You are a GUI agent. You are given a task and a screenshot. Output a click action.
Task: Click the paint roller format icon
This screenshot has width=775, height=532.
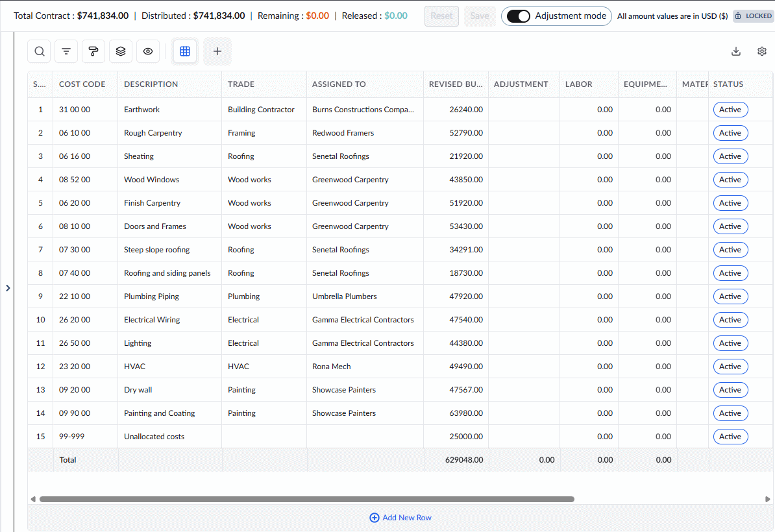coord(93,51)
